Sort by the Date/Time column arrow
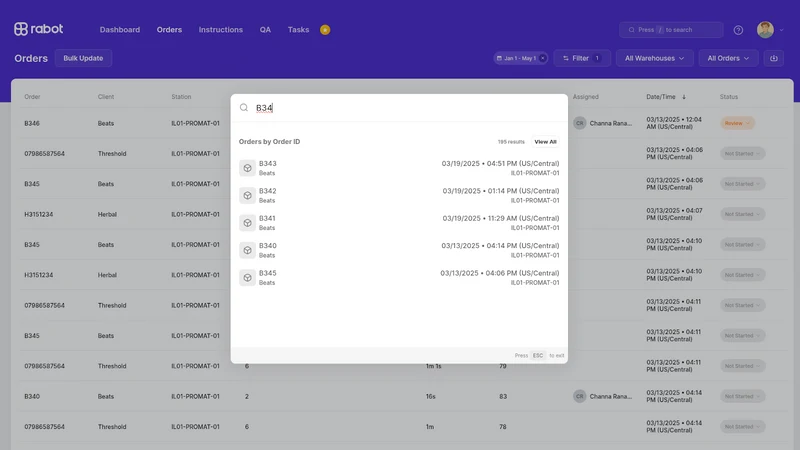 click(684, 97)
